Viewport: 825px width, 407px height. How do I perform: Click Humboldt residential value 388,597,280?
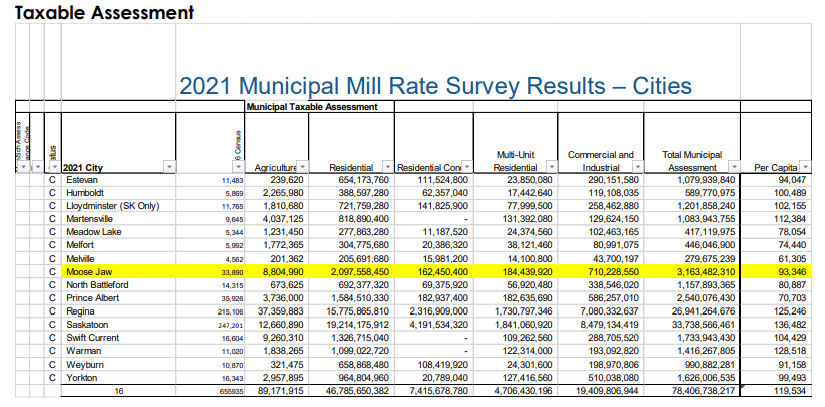[x=363, y=193]
